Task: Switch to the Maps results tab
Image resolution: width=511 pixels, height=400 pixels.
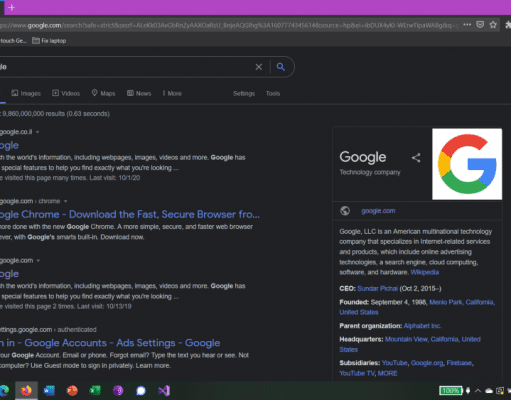Action: click(x=103, y=93)
